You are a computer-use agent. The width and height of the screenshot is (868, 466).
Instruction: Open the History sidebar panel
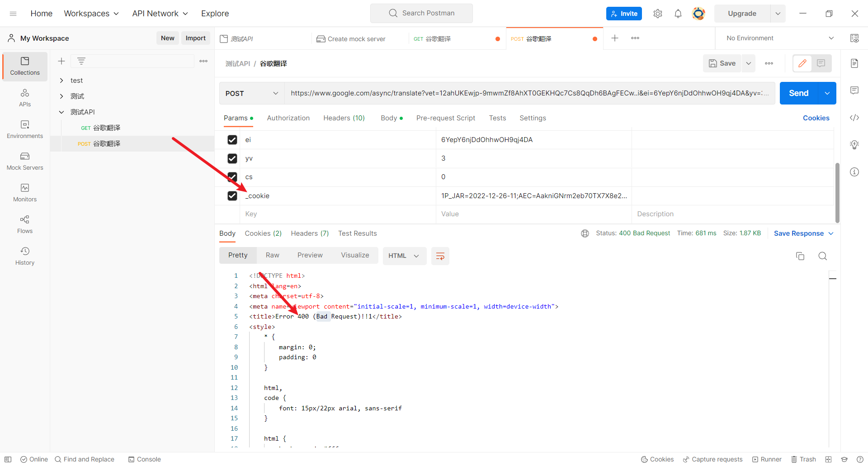pos(25,256)
